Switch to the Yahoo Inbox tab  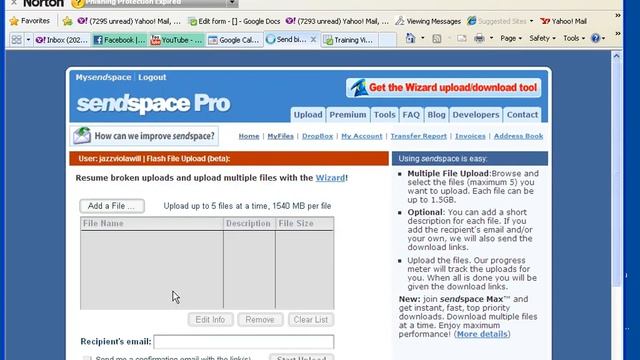click(x=62, y=40)
